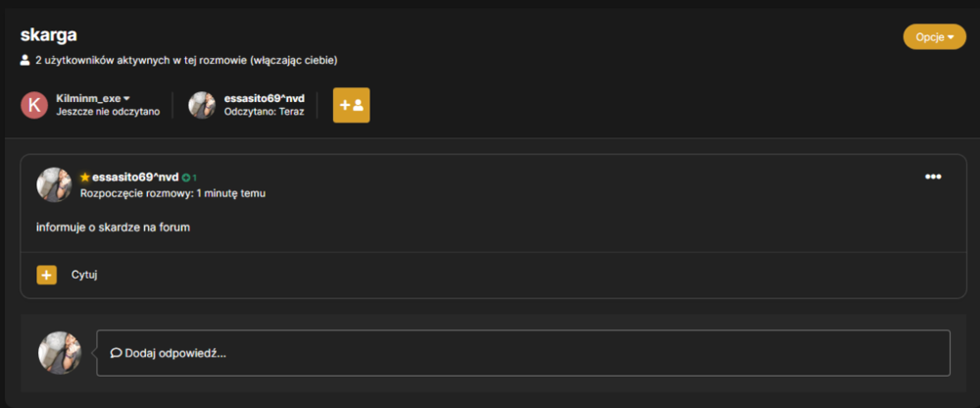Click the users icon next to participant count
980x408 pixels.
[25, 61]
